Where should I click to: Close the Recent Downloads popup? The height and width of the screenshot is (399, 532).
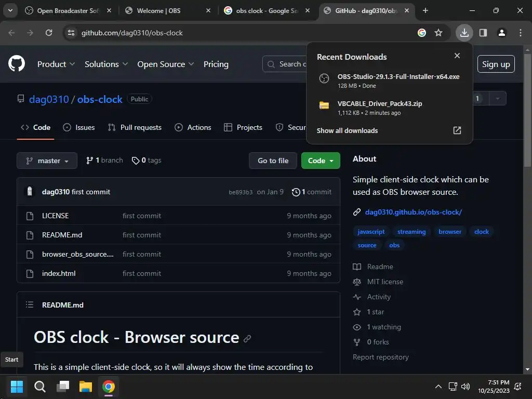[x=457, y=56]
